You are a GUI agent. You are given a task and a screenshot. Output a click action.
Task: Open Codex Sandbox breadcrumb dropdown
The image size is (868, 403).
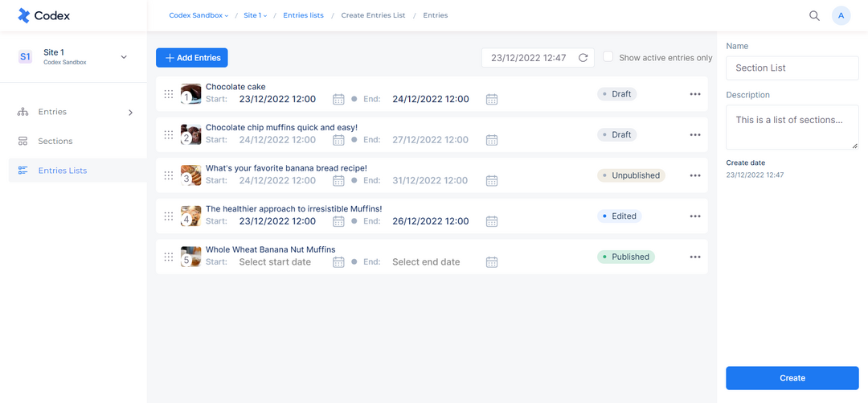click(199, 15)
